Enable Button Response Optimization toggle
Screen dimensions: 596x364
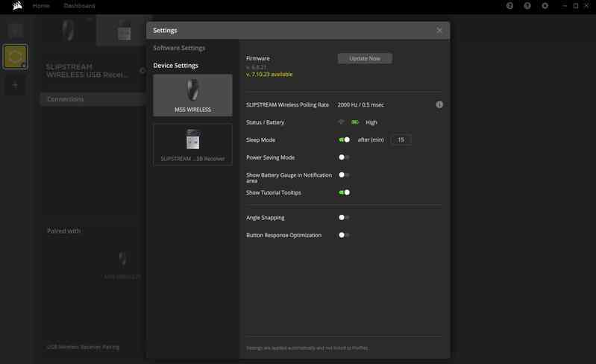[344, 235]
